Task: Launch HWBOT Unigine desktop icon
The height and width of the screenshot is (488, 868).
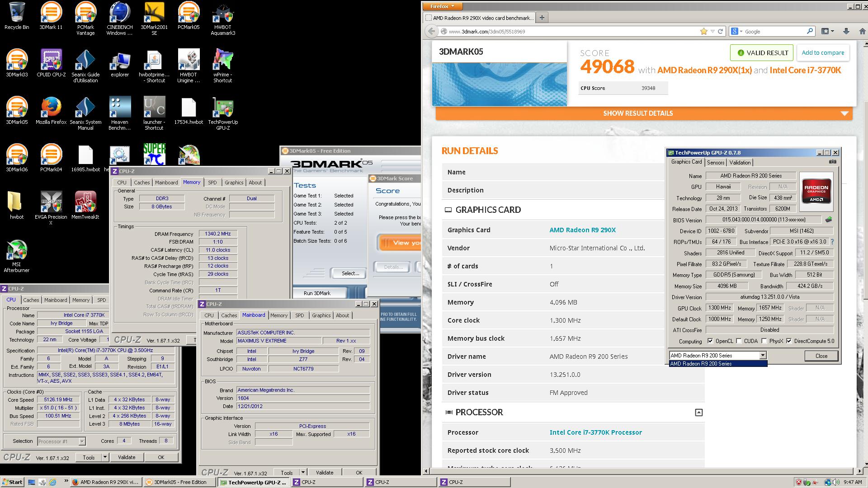Action: [189, 66]
